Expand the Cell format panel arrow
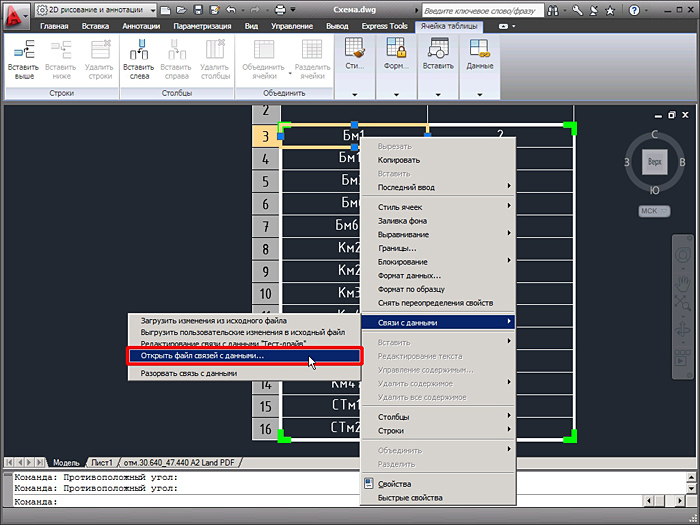The width and height of the screenshot is (700, 525). tap(396, 94)
